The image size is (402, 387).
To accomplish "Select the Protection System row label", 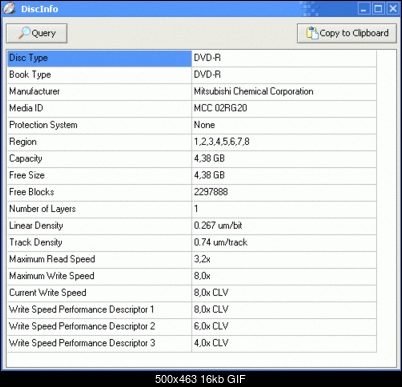I will 99,125.
